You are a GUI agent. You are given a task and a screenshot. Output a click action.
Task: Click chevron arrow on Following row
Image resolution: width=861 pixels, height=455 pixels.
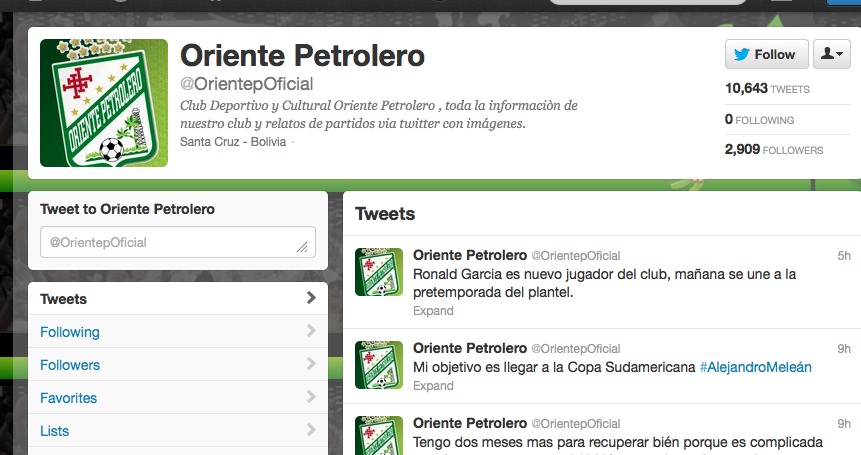tap(311, 330)
